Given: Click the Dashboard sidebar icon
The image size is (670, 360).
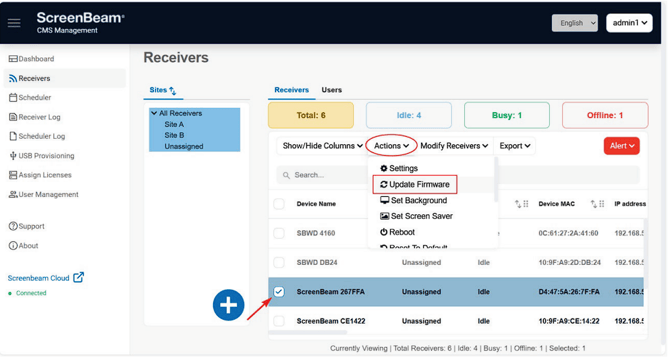Looking at the screenshot, I should click(13, 59).
